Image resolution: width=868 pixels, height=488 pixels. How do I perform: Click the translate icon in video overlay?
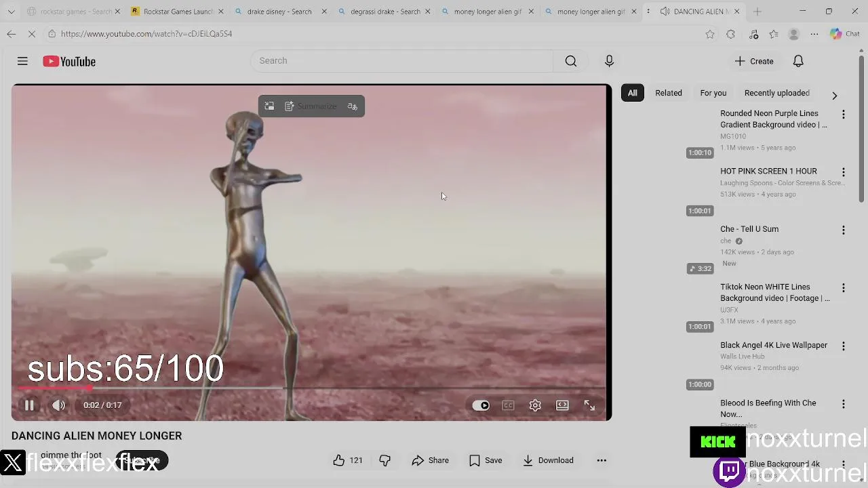tap(352, 106)
